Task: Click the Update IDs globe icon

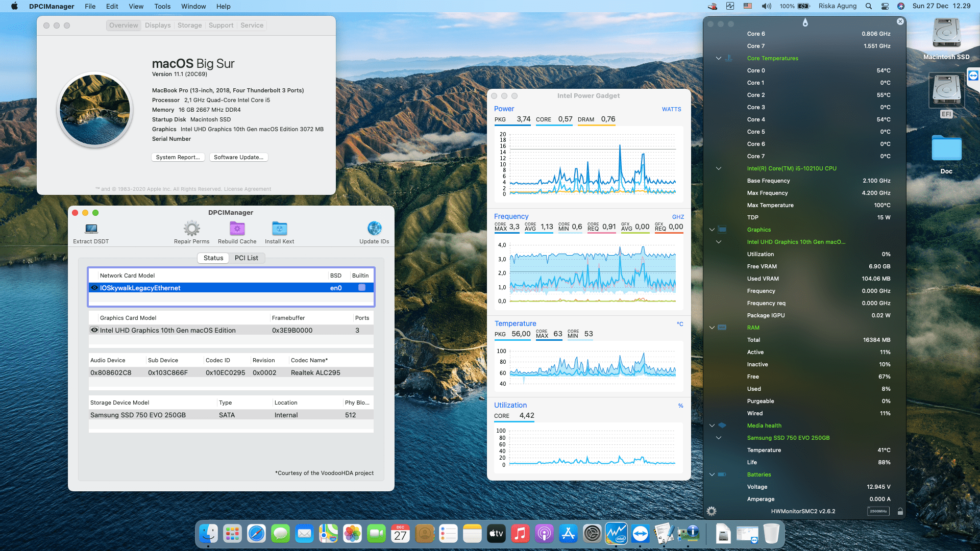Action: coord(374,228)
